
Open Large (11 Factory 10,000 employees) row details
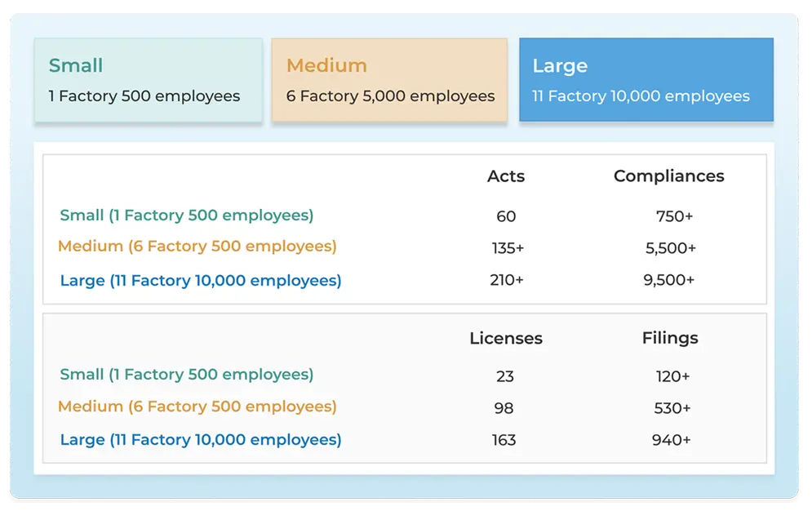(x=199, y=280)
